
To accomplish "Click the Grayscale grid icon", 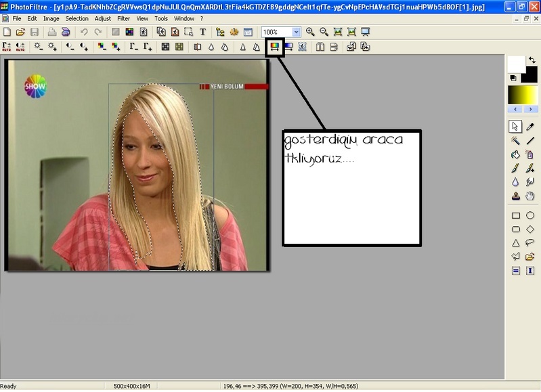I will pyautogui.click(x=166, y=47).
